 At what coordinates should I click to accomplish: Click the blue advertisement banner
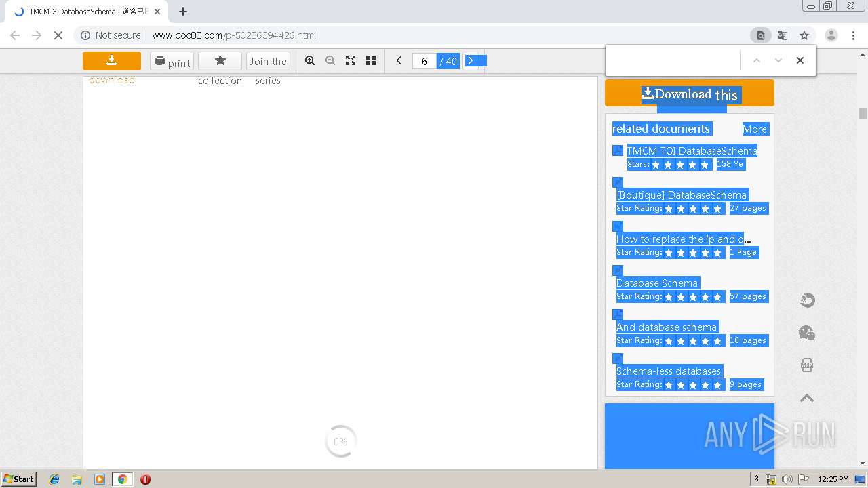(690, 436)
